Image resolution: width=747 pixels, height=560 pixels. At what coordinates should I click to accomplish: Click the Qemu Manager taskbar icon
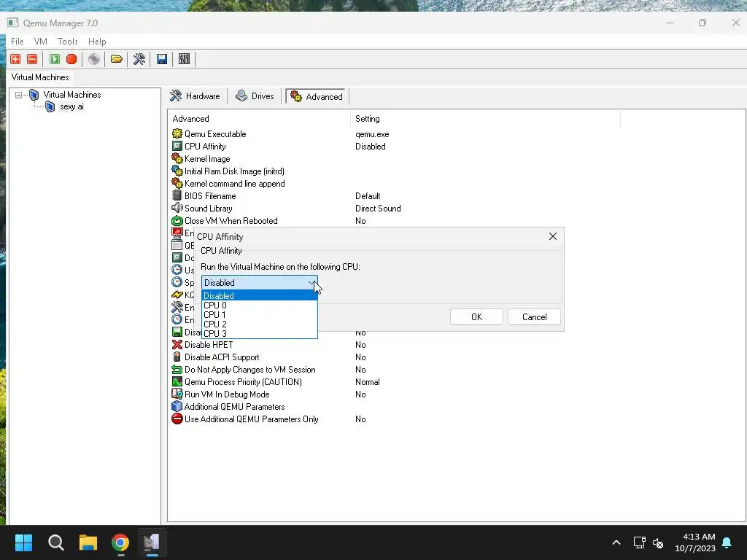tap(152, 542)
